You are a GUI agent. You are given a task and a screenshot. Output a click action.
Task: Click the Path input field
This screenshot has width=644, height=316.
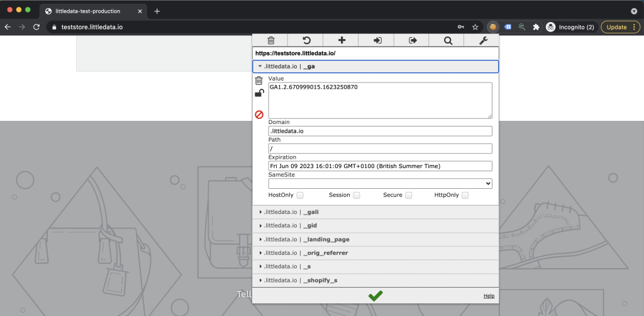380,149
